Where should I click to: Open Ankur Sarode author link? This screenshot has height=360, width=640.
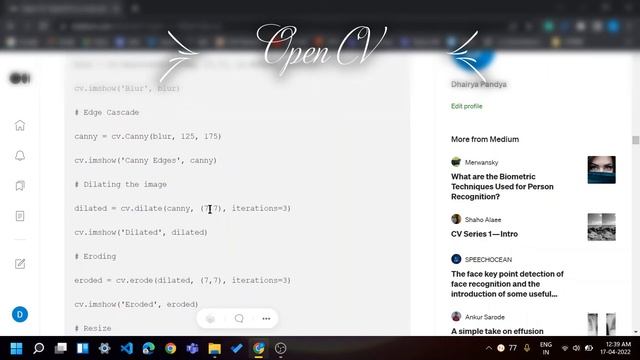484,317
